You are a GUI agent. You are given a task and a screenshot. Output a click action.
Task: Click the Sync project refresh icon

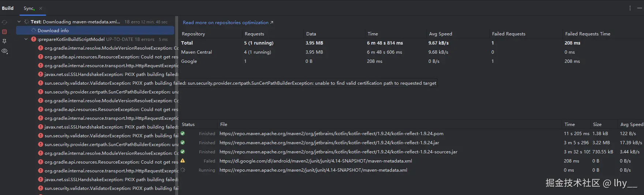(x=4, y=22)
